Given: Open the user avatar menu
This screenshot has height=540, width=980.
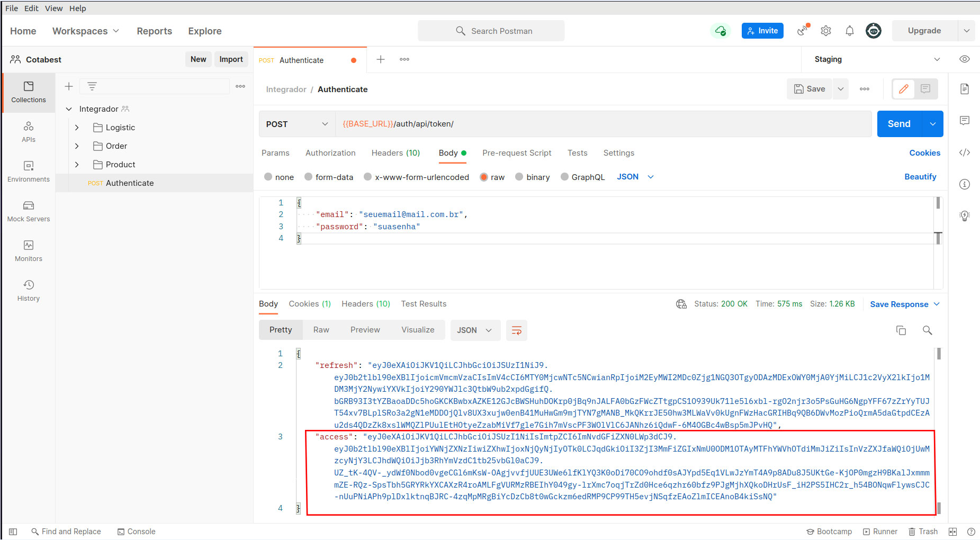Looking at the screenshot, I should pyautogui.click(x=874, y=31).
